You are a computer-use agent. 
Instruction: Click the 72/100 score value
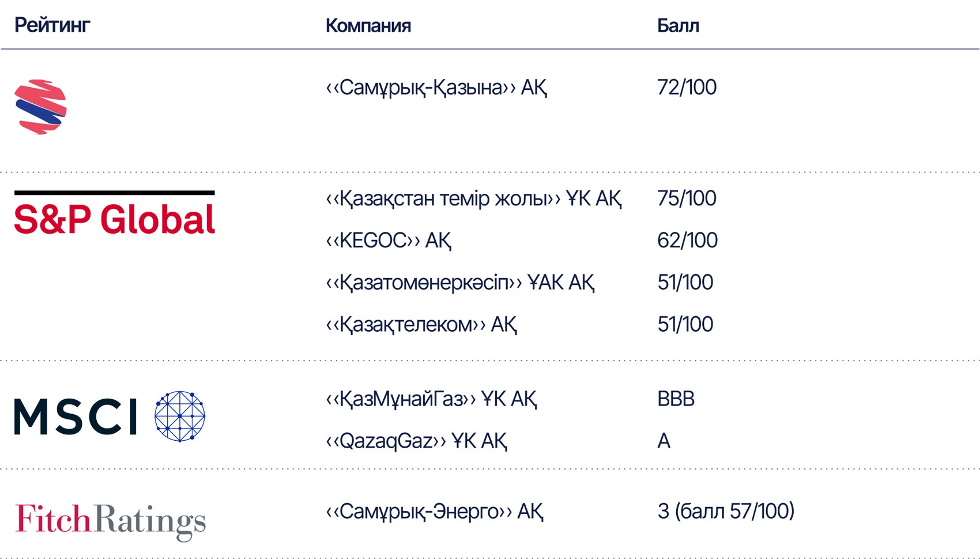pos(687,87)
